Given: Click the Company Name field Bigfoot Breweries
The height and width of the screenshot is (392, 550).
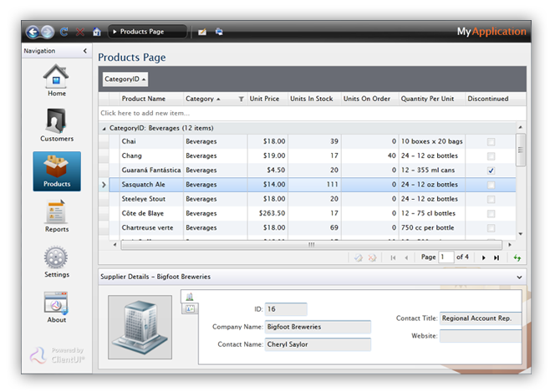Looking at the screenshot, I should (x=318, y=327).
